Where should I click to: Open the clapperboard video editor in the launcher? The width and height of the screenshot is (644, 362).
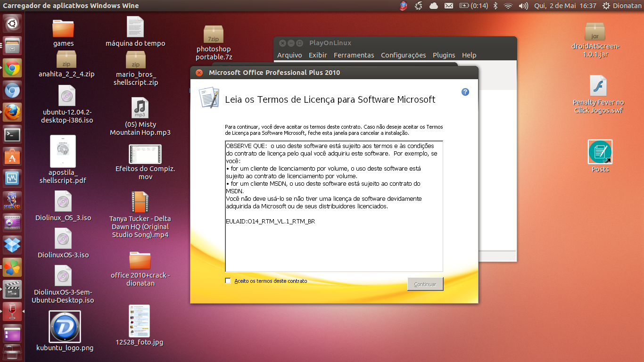tap(12, 290)
